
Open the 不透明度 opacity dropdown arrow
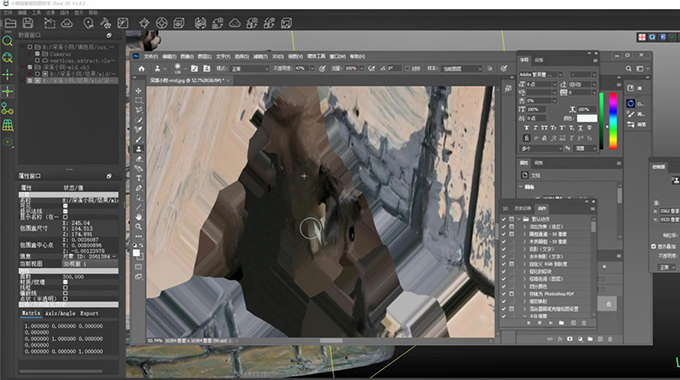pyautogui.click(x=312, y=69)
